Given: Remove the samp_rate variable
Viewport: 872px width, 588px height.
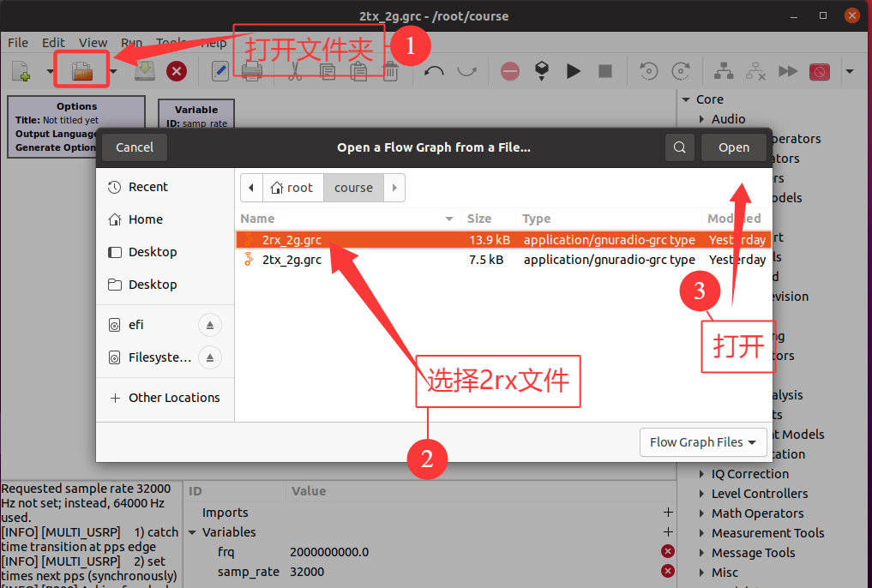Looking at the screenshot, I should click(668, 571).
